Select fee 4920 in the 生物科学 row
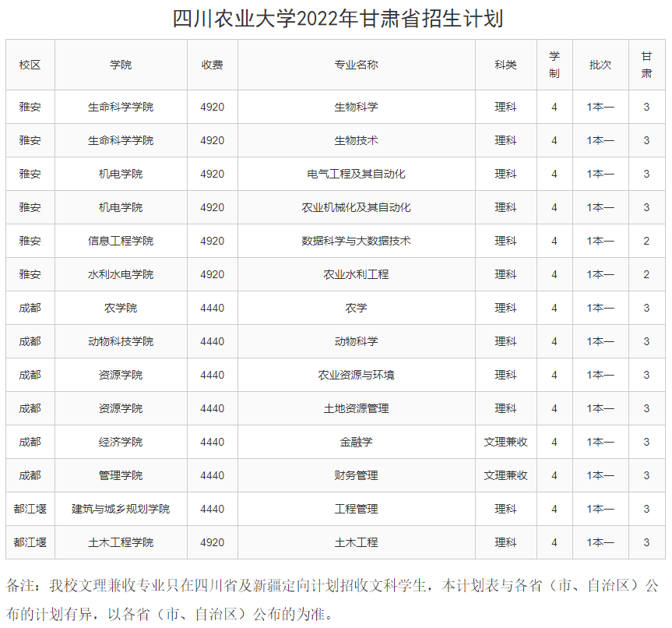Viewport: 672px width, 628px height. [x=212, y=108]
